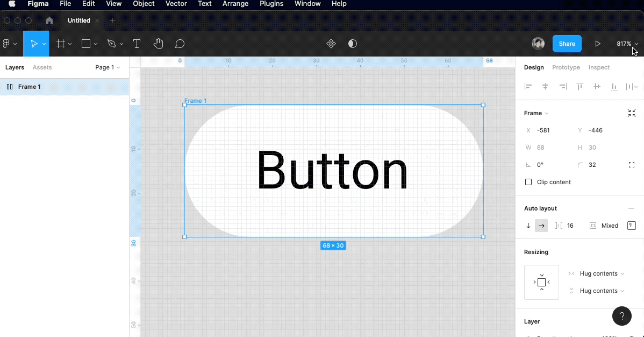Select the Rectangle shape tool
The width and height of the screenshot is (644, 337).
(x=86, y=44)
